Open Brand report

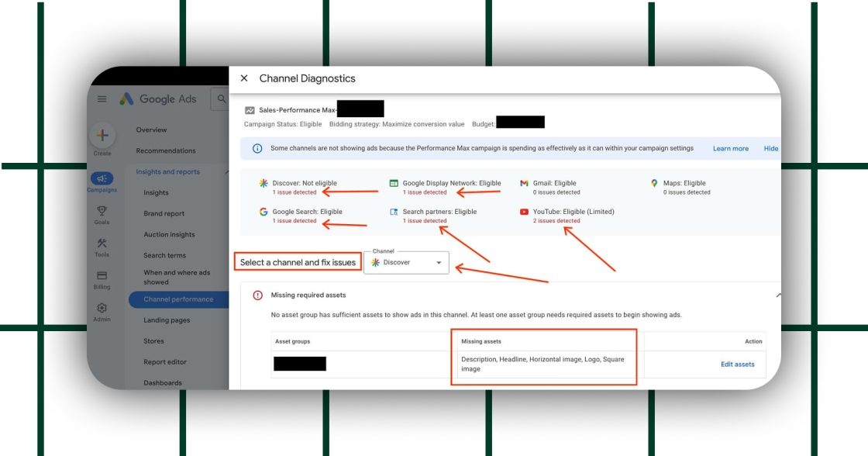pos(164,213)
